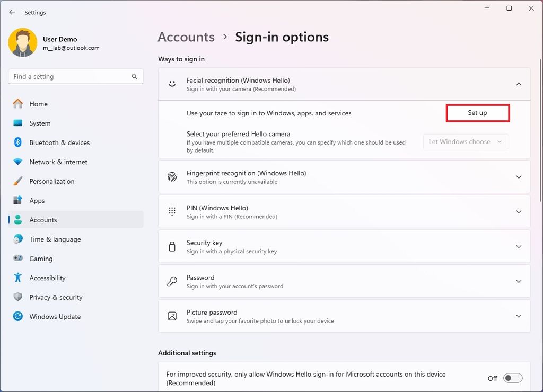Image resolution: width=543 pixels, height=392 pixels.
Task: Click the Privacy & security shield icon
Action: (17, 297)
